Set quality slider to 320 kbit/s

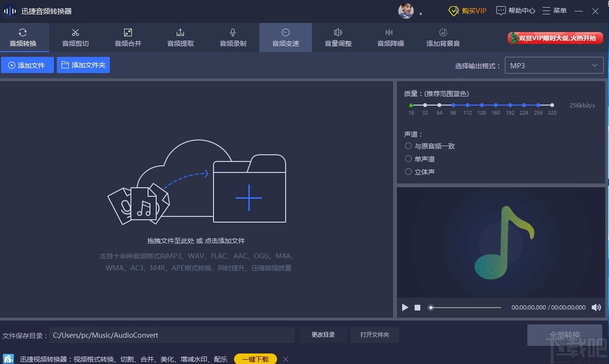pos(552,105)
